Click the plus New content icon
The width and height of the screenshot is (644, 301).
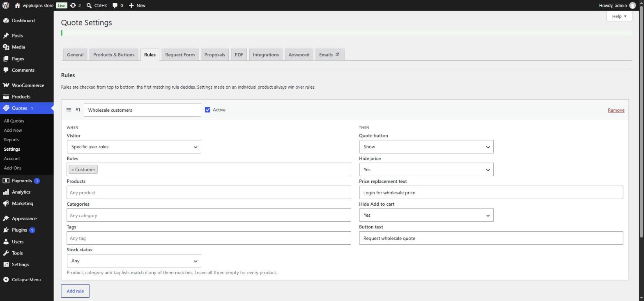[131, 5]
